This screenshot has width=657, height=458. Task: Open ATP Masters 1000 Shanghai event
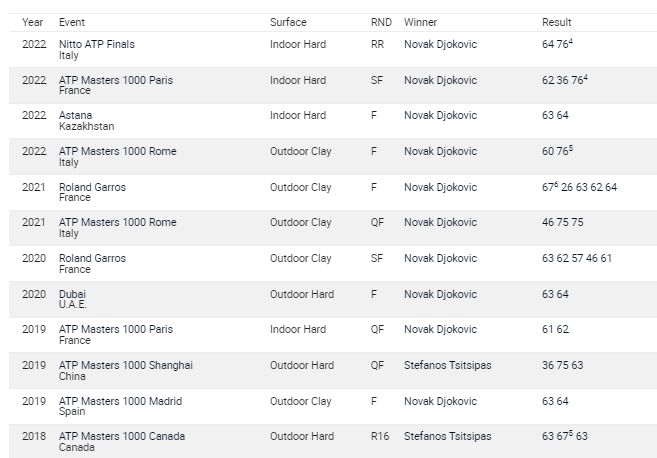click(x=125, y=365)
